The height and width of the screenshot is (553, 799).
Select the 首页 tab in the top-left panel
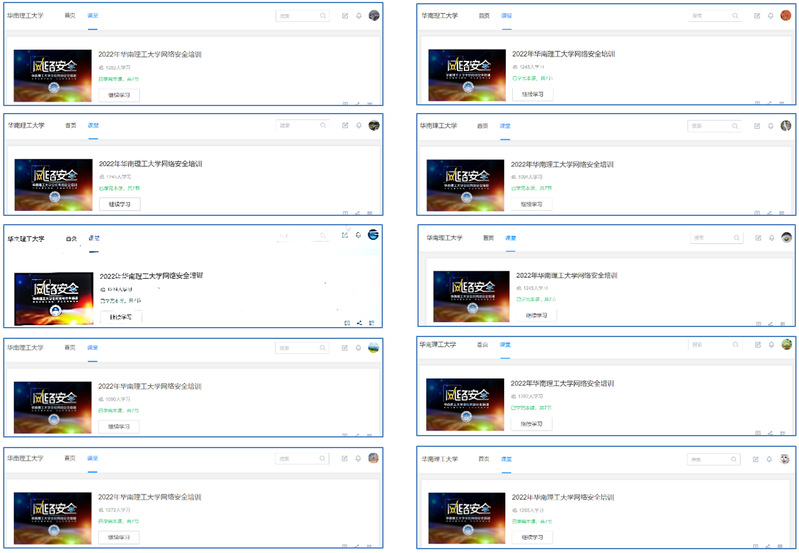click(x=70, y=16)
